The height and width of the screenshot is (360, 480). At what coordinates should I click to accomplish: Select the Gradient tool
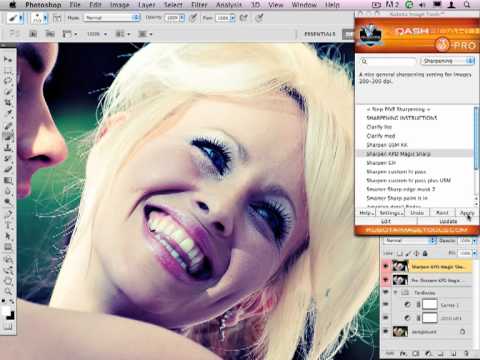8,180
